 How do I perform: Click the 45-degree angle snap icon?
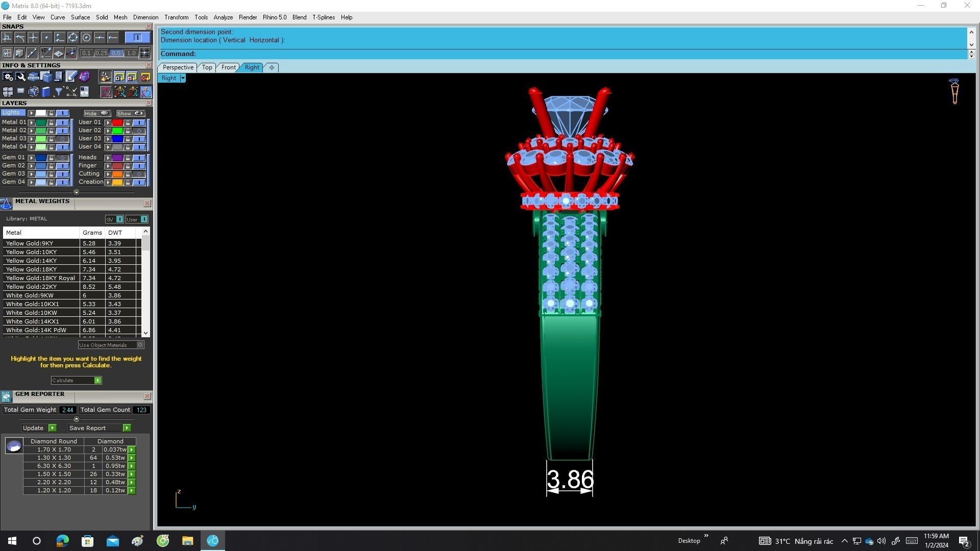coord(46,53)
